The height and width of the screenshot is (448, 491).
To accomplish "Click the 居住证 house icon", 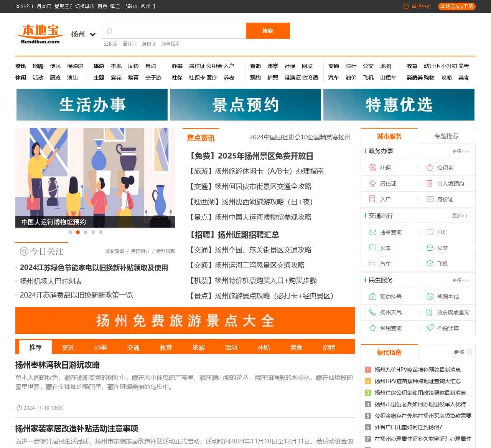I will tap(372, 183).
